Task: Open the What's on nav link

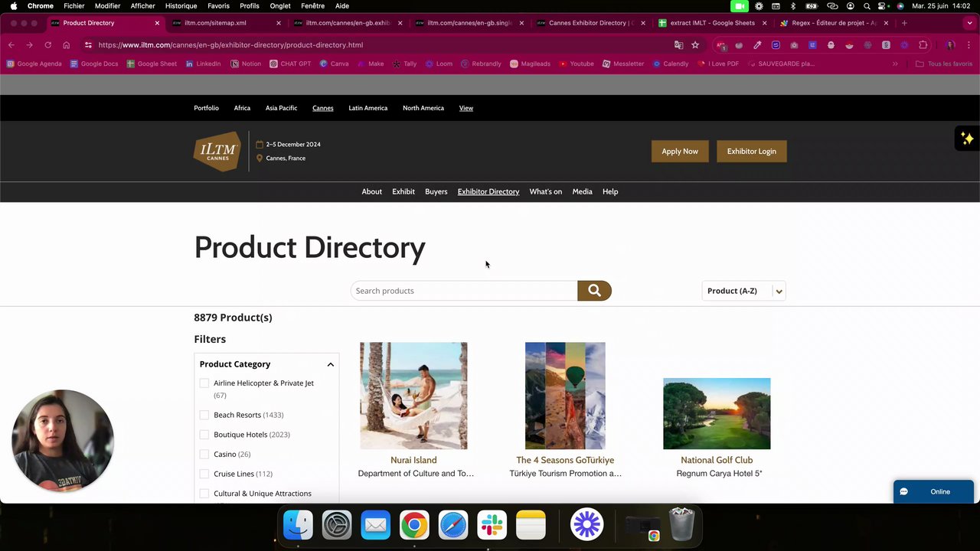Action: point(546,191)
